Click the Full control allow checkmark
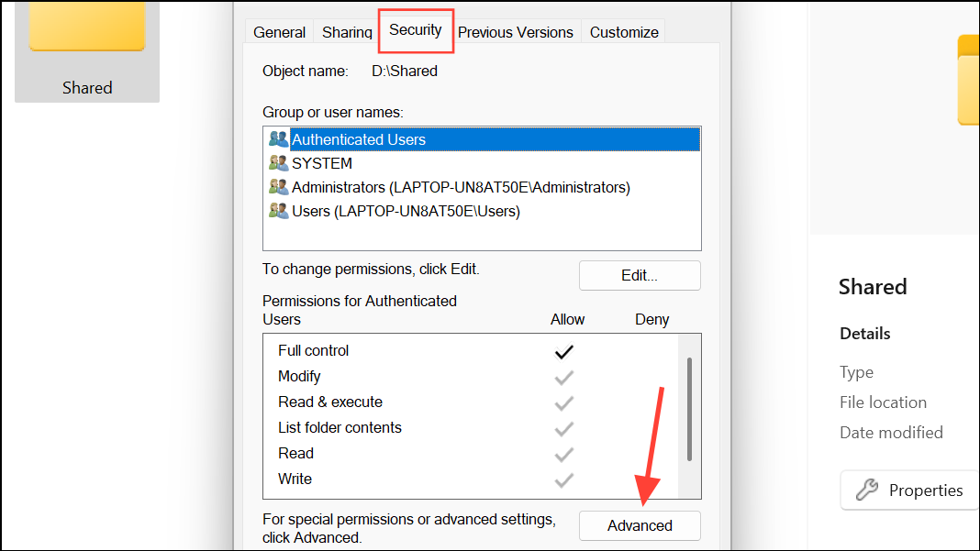Image resolution: width=980 pixels, height=551 pixels. (x=563, y=352)
